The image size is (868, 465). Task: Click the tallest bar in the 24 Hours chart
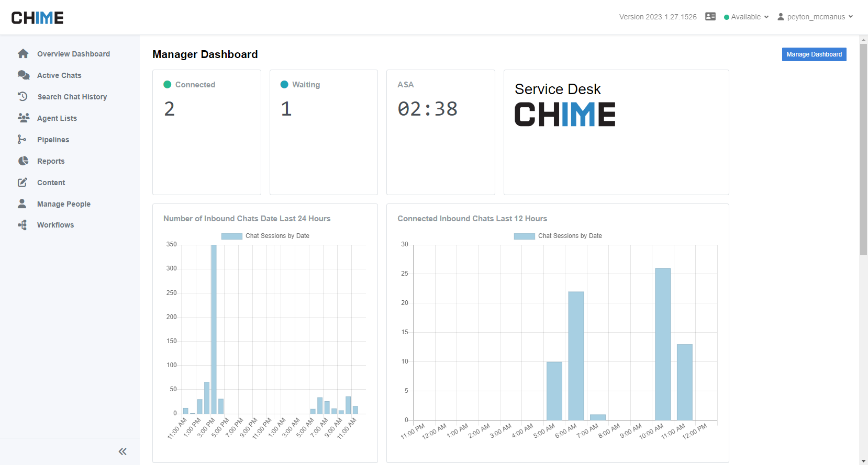214,329
